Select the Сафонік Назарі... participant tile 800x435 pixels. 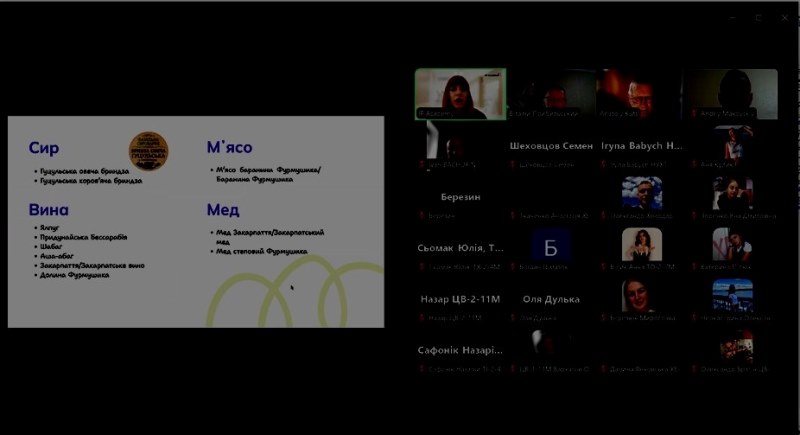[x=460, y=350]
